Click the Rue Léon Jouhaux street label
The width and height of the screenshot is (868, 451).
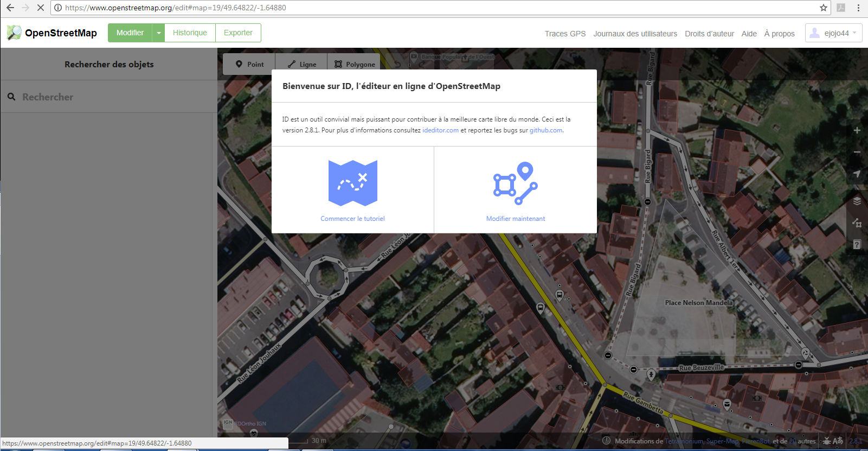259,363
